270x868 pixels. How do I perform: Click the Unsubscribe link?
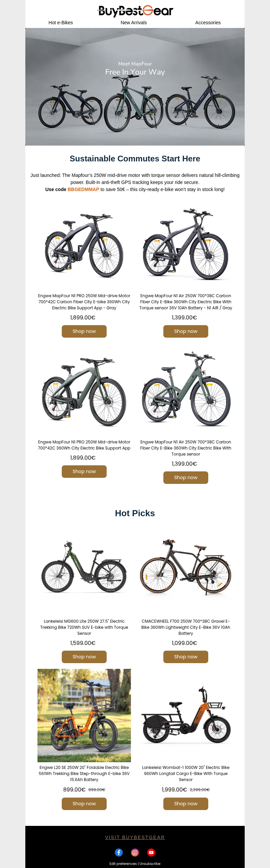(150, 864)
